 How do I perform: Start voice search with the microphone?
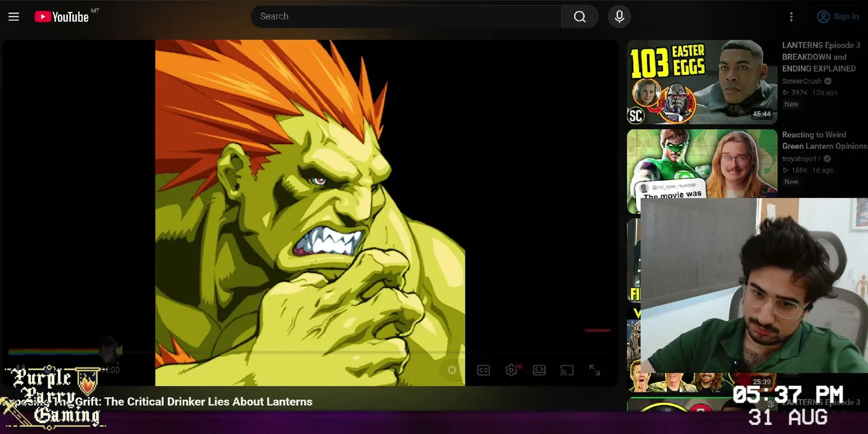[x=619, y=17]
